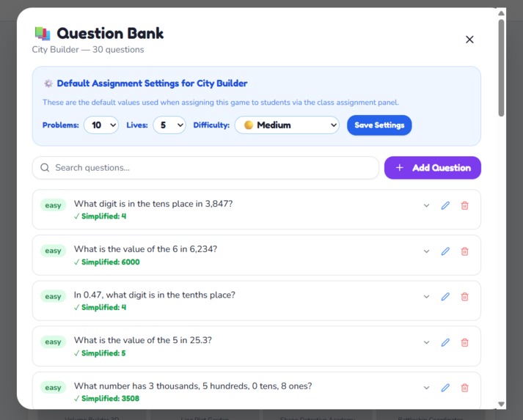Screen dimensions: 523x420
Task: Delete the value of 5 in 25.3 question
Action: tap(464, 342)
